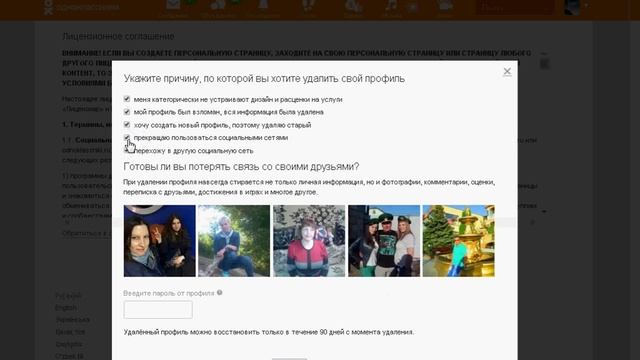
Task: Select English language link in background page
Action: pos(66,308)
